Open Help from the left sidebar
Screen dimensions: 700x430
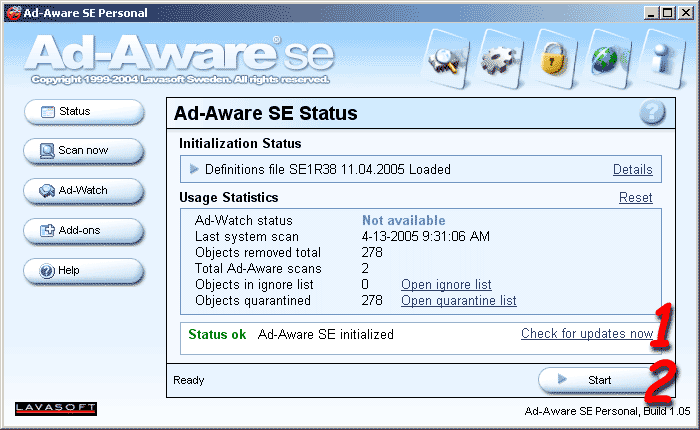point(84,270)
